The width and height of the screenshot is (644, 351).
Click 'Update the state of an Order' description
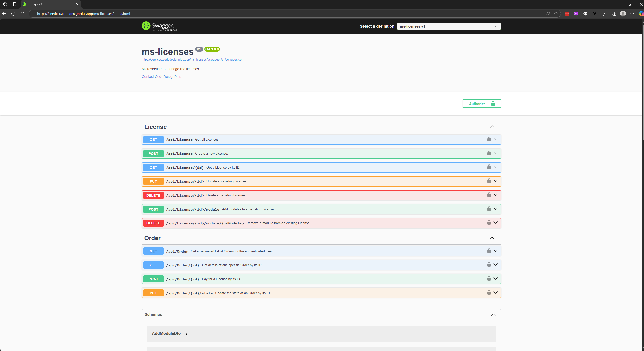pos(243,293)
